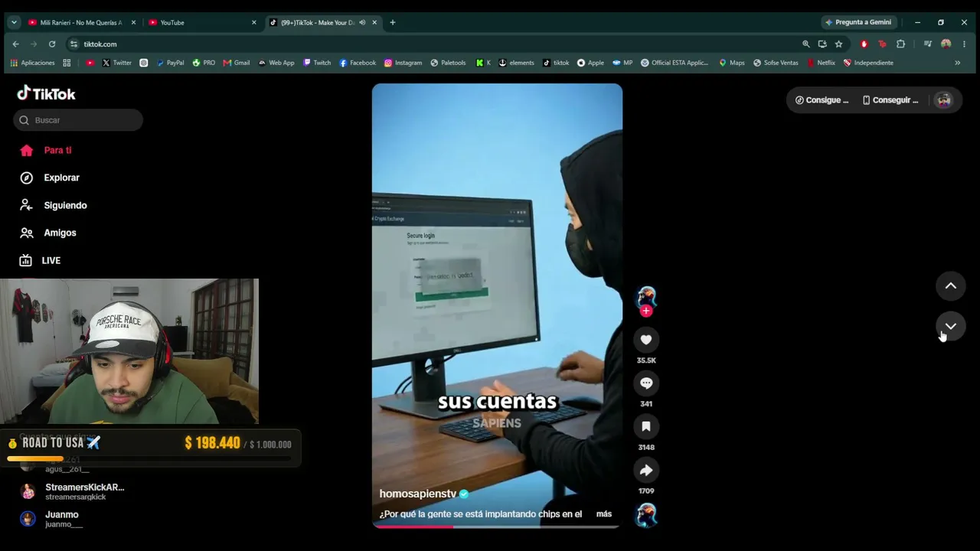Install the app from the address bar icon
Viewport: 980px width, 551px height.
tap(822, 44)
